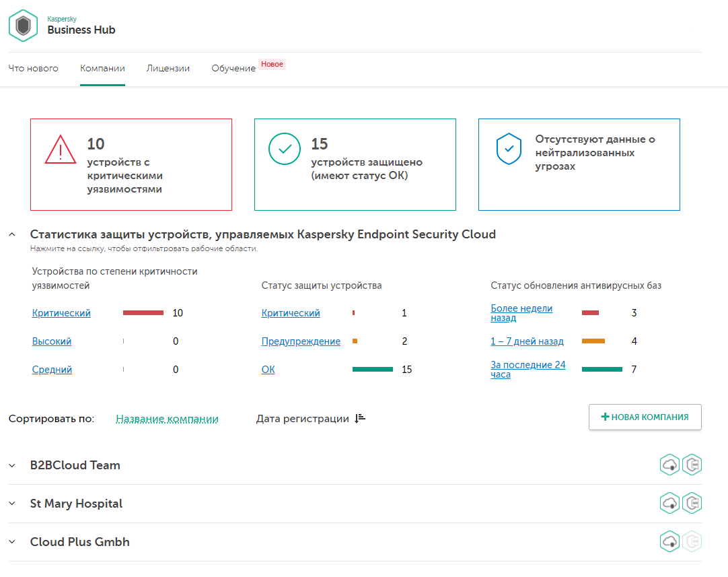Expand the St Mary Hospital company row
This screenshot has height=577, width=728.
coord(12,504)
